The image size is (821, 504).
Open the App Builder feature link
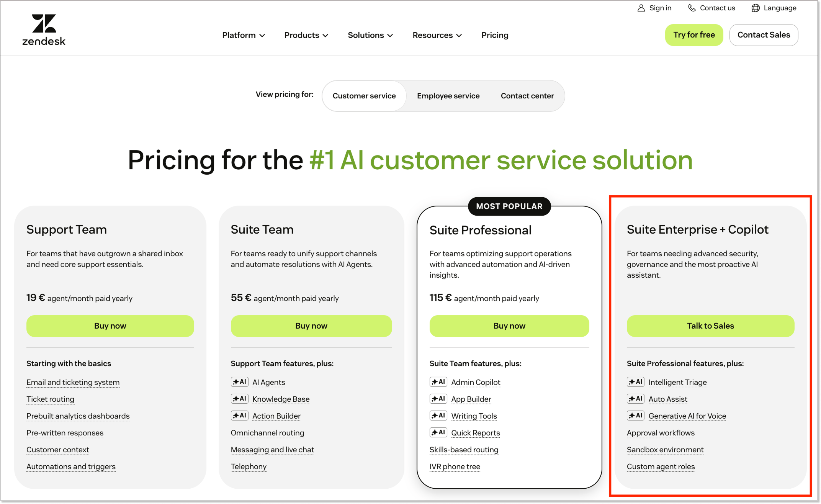tap(471, 399)
